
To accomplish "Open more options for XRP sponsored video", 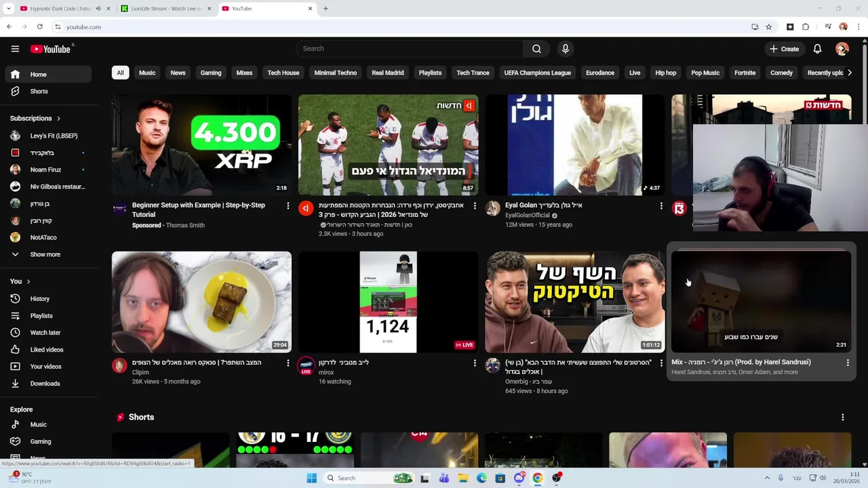I will click(288, 206).
